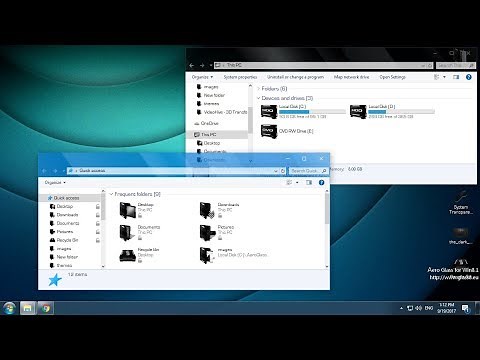The image size is (480, 360).
Task: Click the taskbar clock
Action: click(x=447, y=308)
